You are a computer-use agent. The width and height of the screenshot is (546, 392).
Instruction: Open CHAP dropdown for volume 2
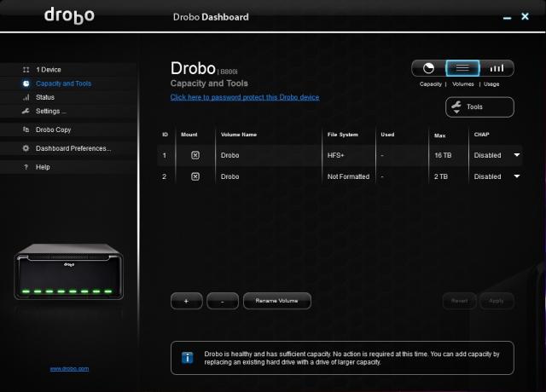517,176
